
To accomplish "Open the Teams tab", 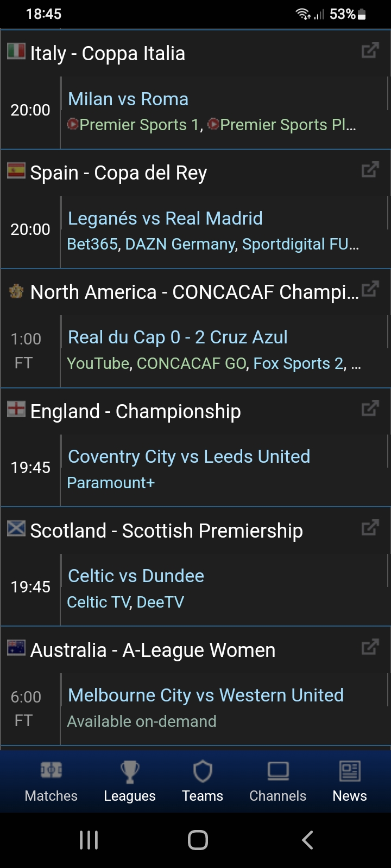I will point(203,782).
